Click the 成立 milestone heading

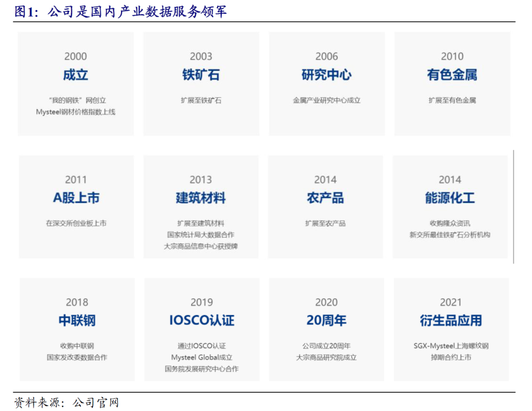76,75
